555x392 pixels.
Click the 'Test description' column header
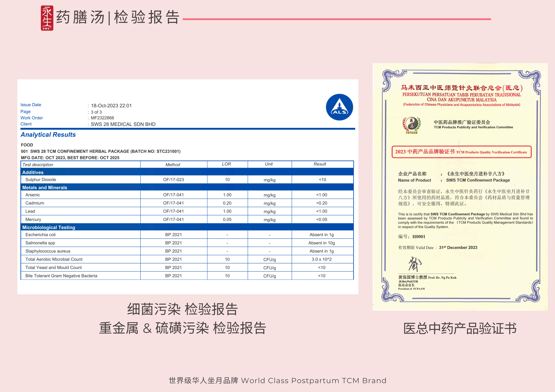click(x=38, y=165)
